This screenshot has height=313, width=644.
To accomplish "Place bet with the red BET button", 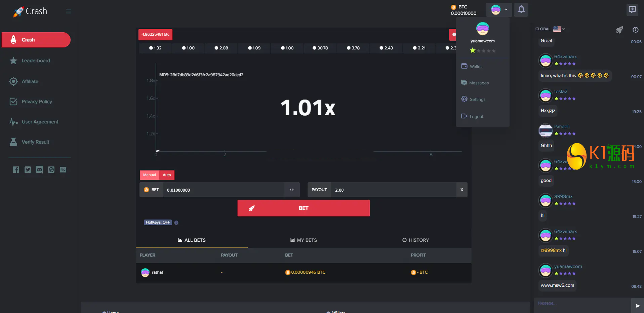I will tap(304, 208).
